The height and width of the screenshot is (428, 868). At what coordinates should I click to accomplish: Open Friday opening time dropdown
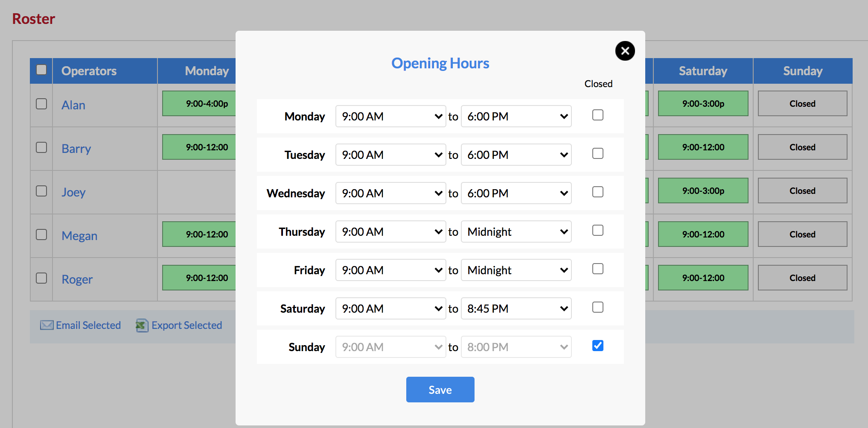390,270
